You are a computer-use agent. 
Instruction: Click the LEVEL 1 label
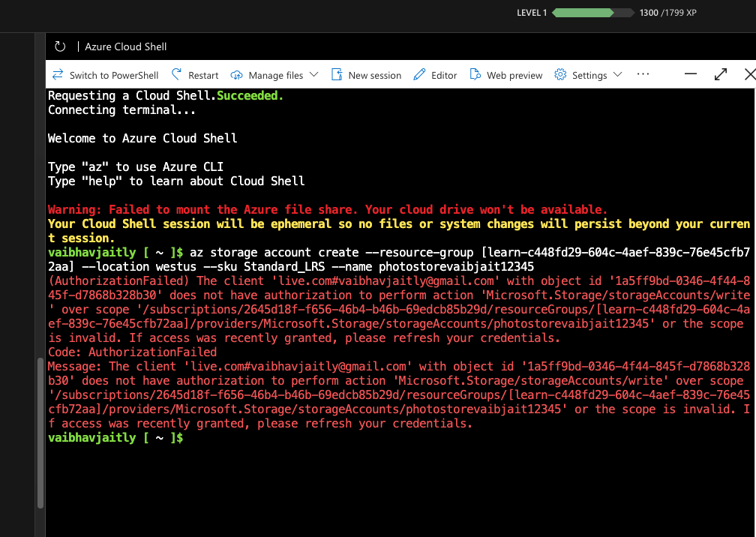[532, 13]
